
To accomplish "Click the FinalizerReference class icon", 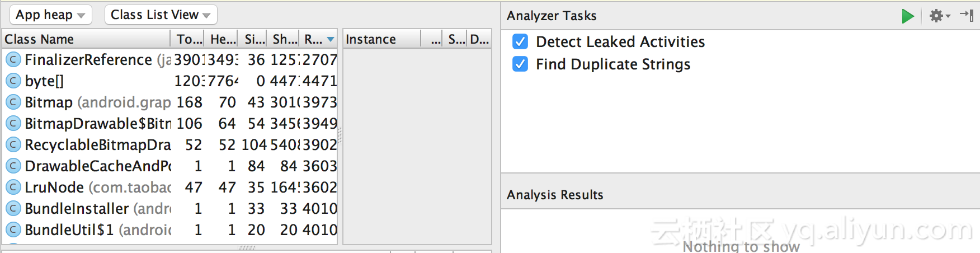I will click(x=13, y=60).
